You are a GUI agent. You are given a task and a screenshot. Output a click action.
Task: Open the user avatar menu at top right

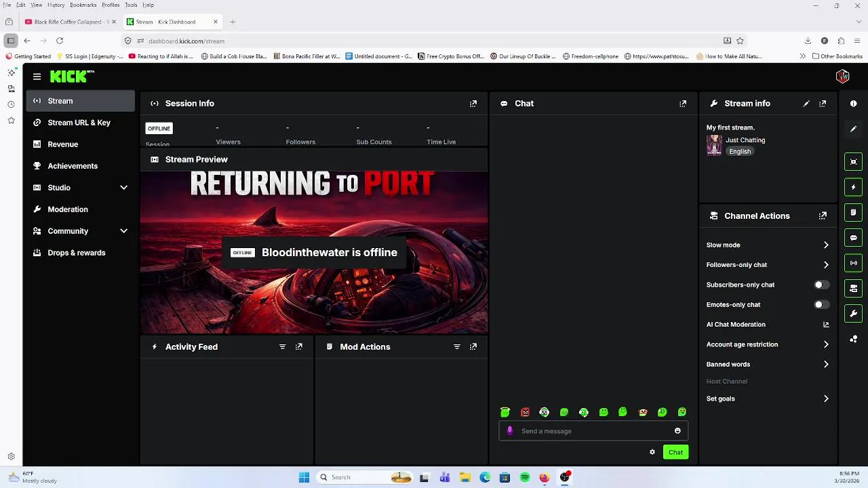[843, 77]
